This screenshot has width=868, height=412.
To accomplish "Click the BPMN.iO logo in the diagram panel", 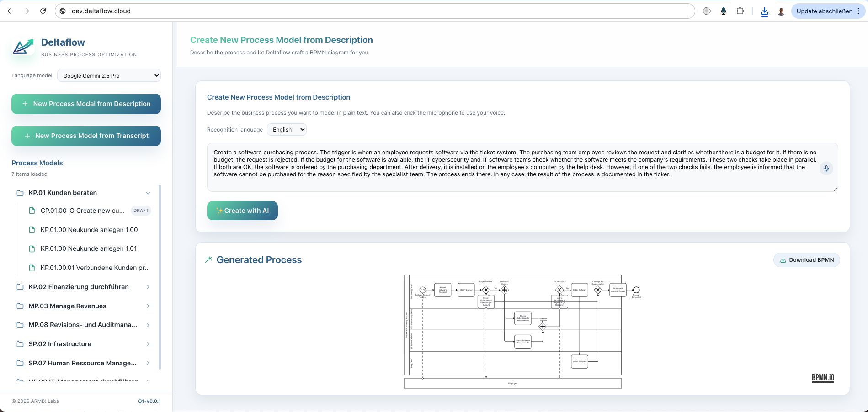I will (x=822, y=378).
